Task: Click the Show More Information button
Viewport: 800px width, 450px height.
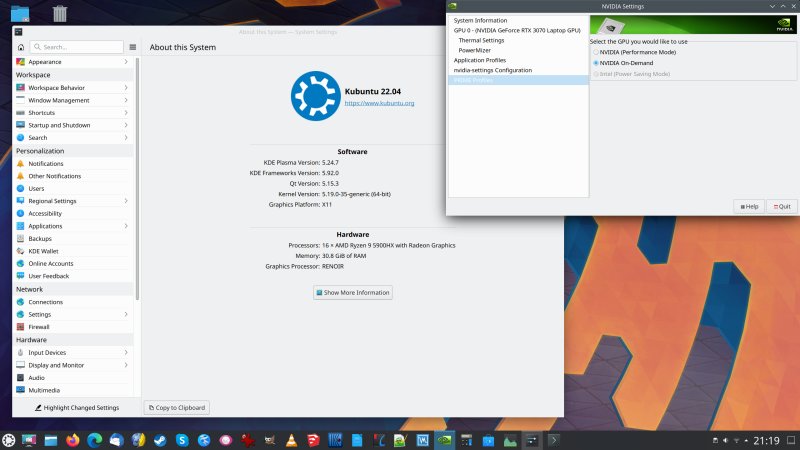Action: click(x=353, y=293)
